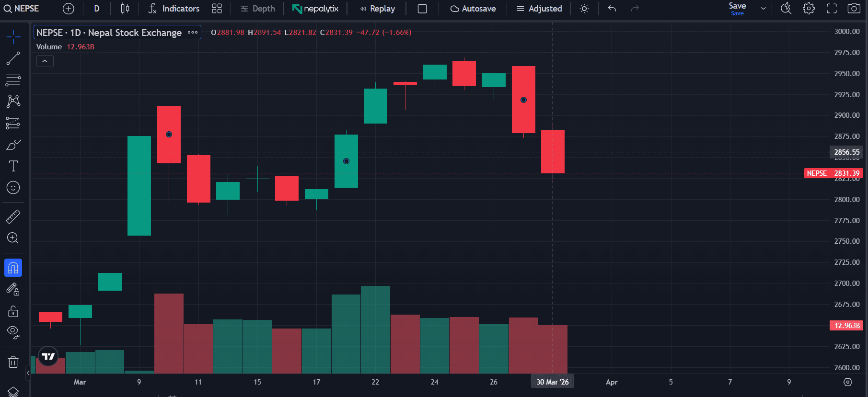Expand the Save dropdown arrow
Viewport: 868px width, 397px height.
[x=763, y=9]
